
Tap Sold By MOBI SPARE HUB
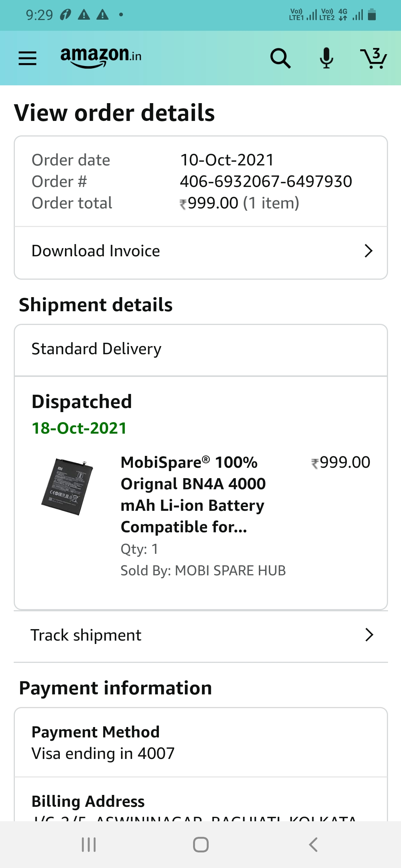[x=203, y=571]
